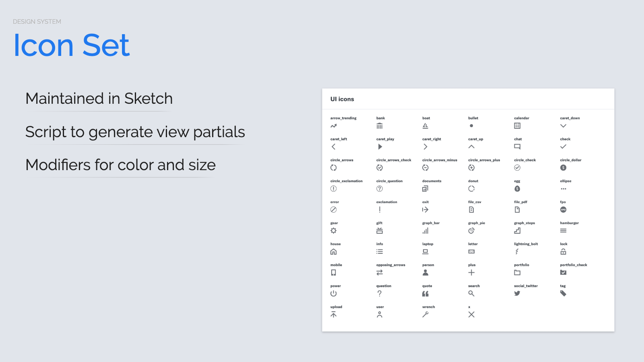The width and height of the screenshot is (644, 362).
Task: Select the social_twitter bird icon
Action: coord(517,294)
